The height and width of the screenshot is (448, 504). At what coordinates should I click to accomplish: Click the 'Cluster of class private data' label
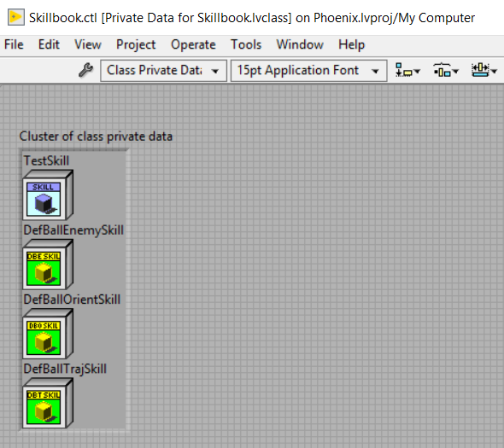pyautogui.click(x=96, y=137)
